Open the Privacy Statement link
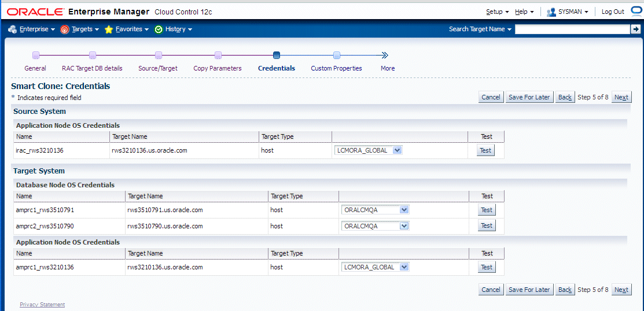This screenshot has width=644, height=311. (42, 305)
